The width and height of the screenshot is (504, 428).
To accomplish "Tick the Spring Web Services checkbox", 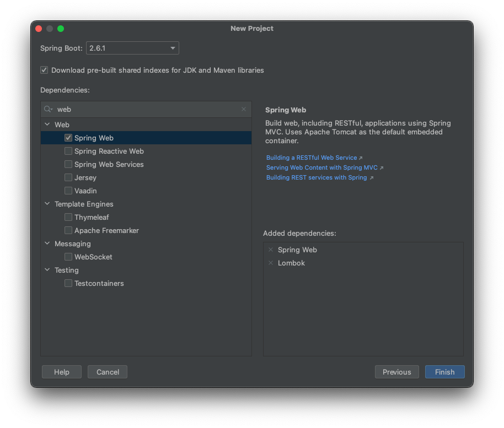I will (x=68, y=164).
